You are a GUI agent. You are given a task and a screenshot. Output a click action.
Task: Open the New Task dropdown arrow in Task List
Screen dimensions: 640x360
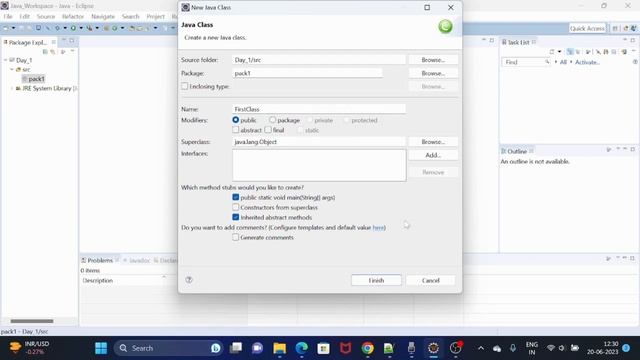point(560,52)
